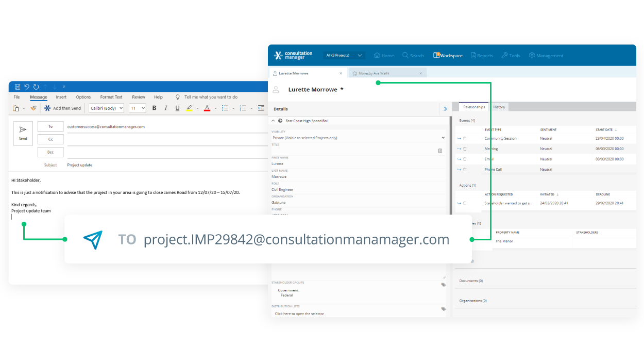Screen dimensions: 644x361
Task: Send the email with Send button
Action: (x=23, y=134)
